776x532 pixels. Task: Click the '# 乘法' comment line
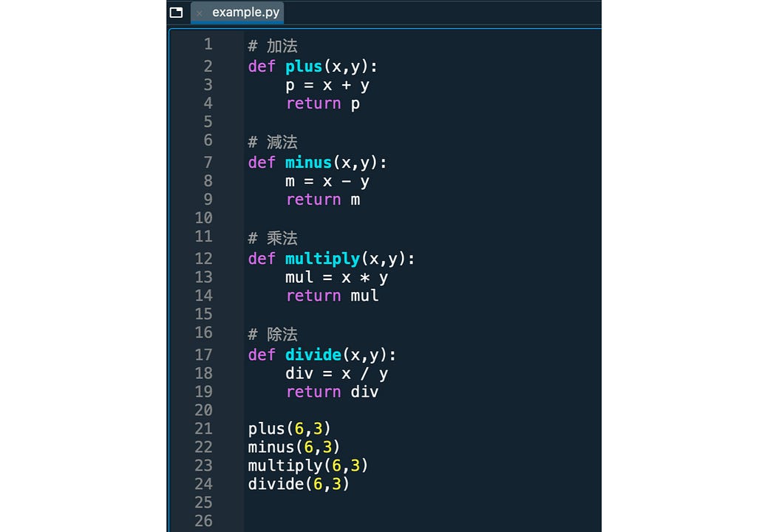(273, 238)
